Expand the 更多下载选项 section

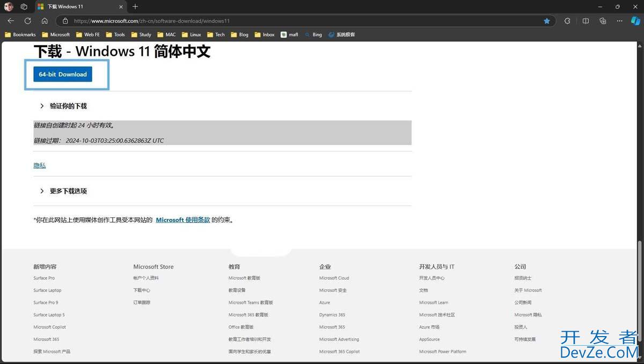point(63,191)
